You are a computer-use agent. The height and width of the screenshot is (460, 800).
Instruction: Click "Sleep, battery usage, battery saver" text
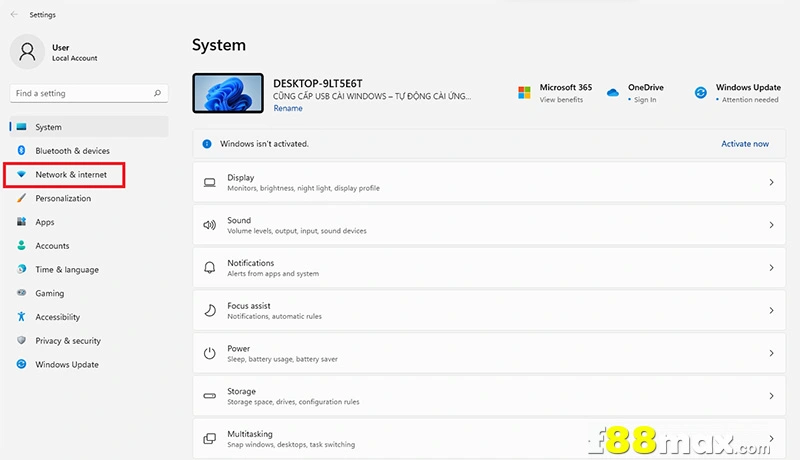pyautogui.click(x=283, y=359)
